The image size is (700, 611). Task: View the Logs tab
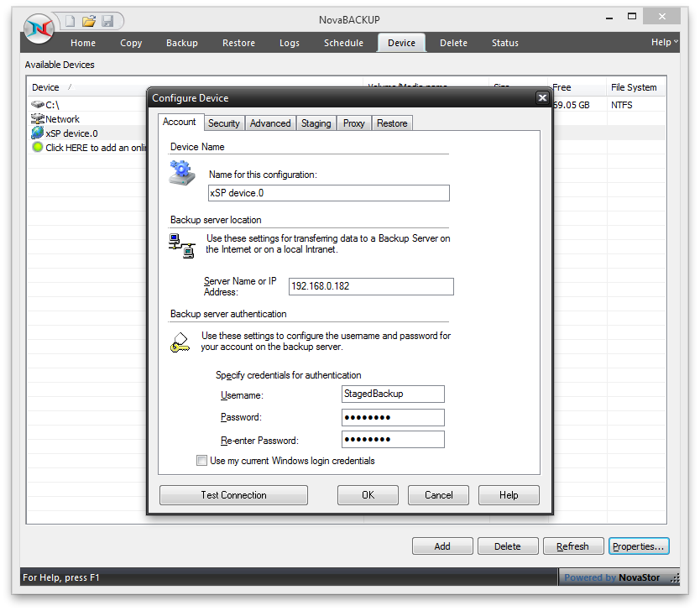pyautogui.click(x=290, y=43)
